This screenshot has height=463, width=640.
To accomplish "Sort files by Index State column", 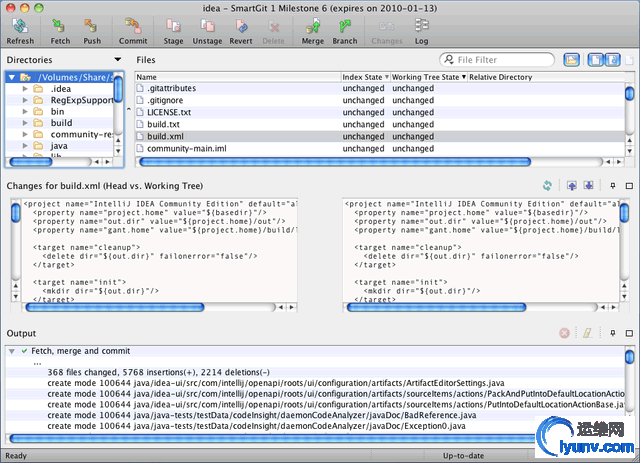I will pyautogui.click(x=364, y=77).
